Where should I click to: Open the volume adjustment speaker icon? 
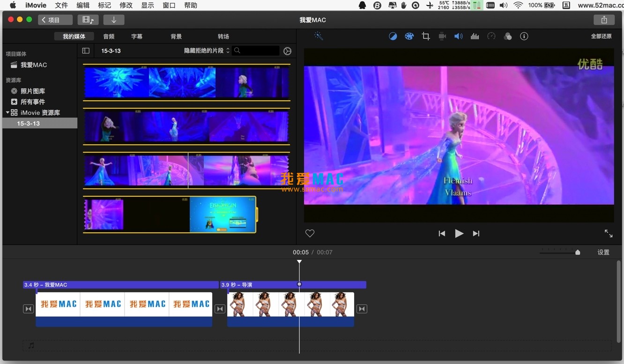click(459, 36)
